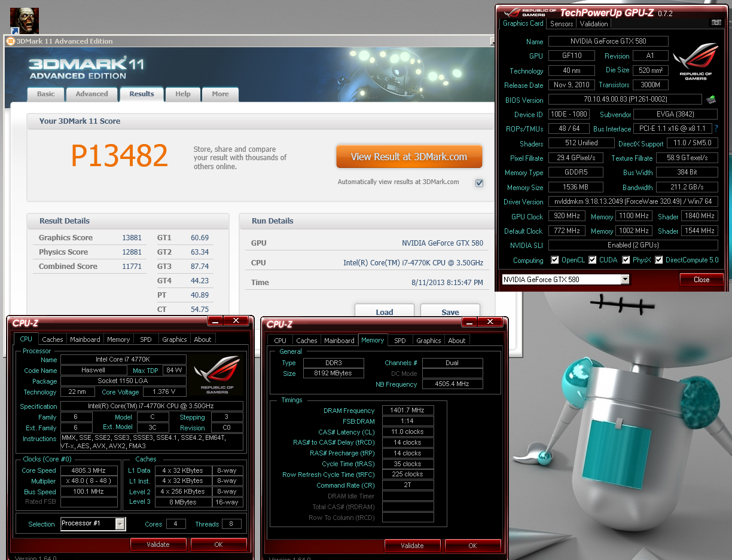Click the Close button in GPU-Z
The width and height of the screenshot is (732, 560).
point(701,279)
